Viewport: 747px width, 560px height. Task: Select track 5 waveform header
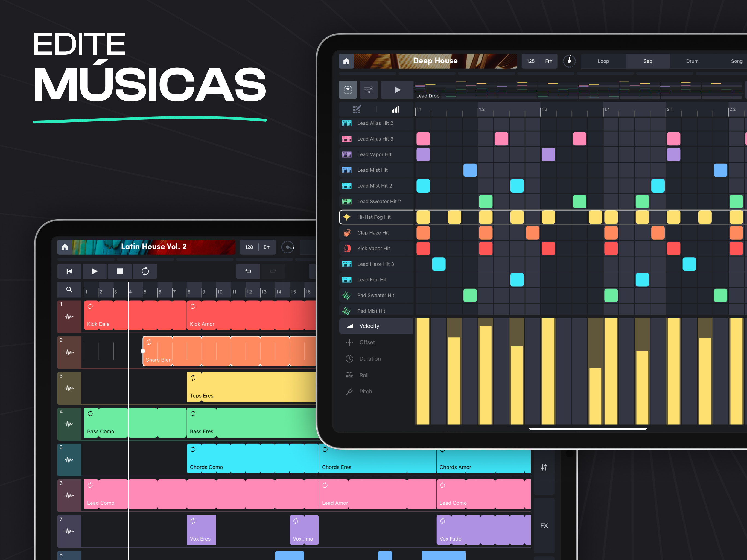click(x=69, y=460)
